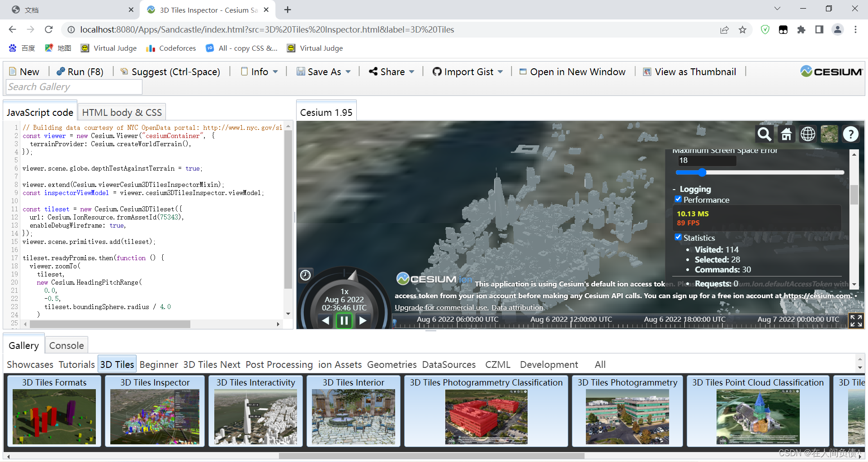
Task: Open the Tutorials gallery category
Action: click(x=76, y=364)
